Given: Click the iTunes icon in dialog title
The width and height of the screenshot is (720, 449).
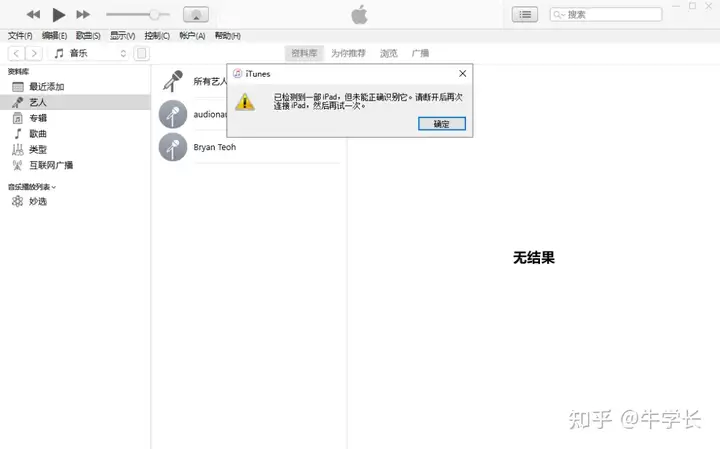Looking at the screenshot, I should [x=237, y=73].
